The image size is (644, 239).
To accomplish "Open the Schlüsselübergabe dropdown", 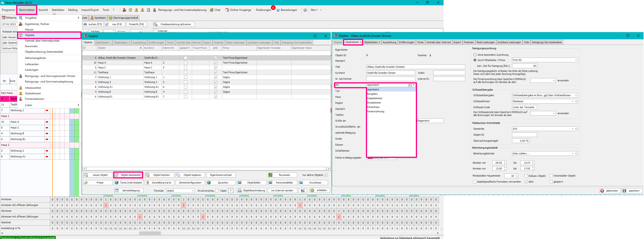I will [x=576, y=95].
